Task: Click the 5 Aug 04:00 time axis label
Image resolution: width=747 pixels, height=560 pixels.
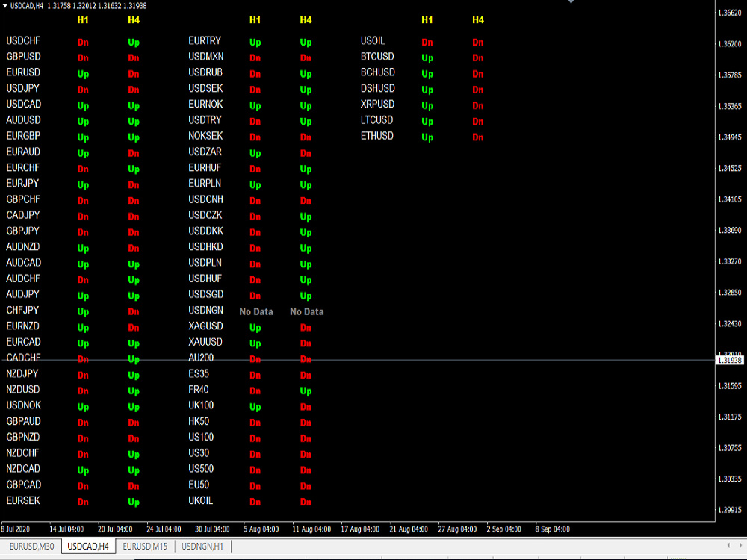Action: pyautogui.click(x=261, y=529)
